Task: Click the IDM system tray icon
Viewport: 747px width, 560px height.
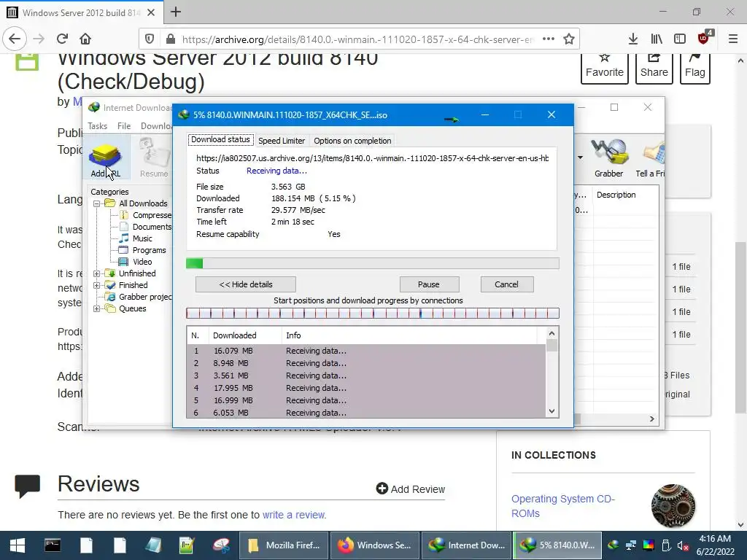Action: 614,545
